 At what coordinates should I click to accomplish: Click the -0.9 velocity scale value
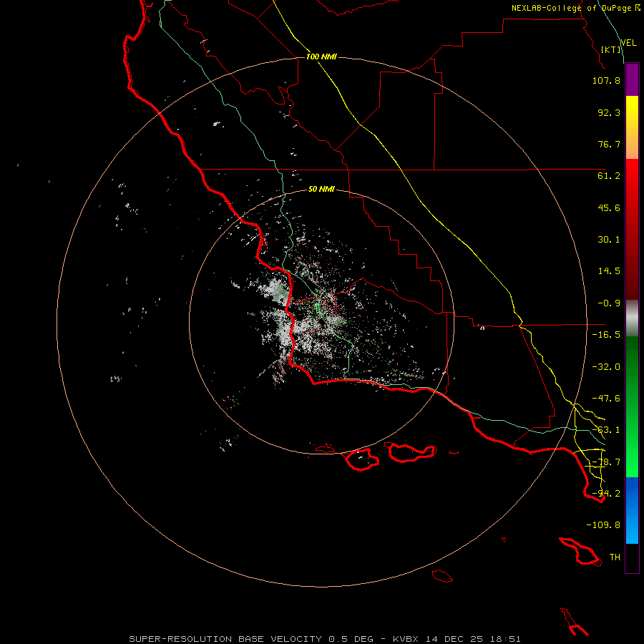[x=609, y=303]
